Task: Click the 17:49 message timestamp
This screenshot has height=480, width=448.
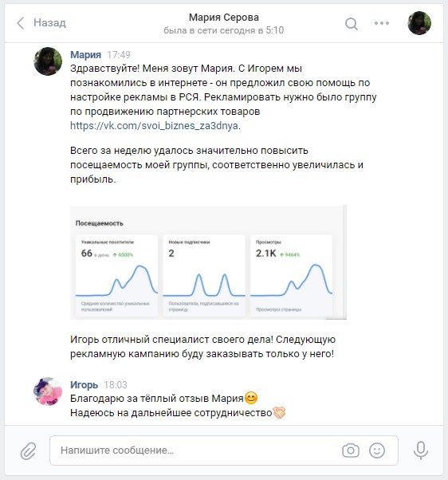Action: (119, 55)
